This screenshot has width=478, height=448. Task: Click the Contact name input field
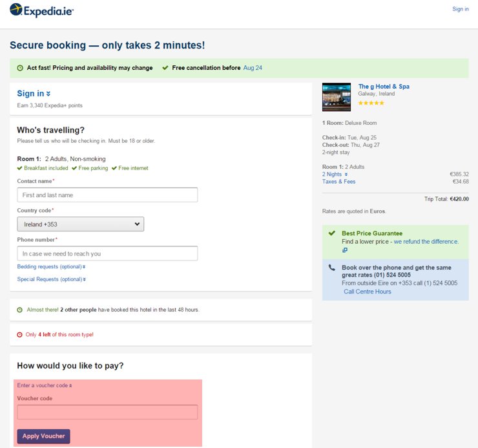click(107, 195)
